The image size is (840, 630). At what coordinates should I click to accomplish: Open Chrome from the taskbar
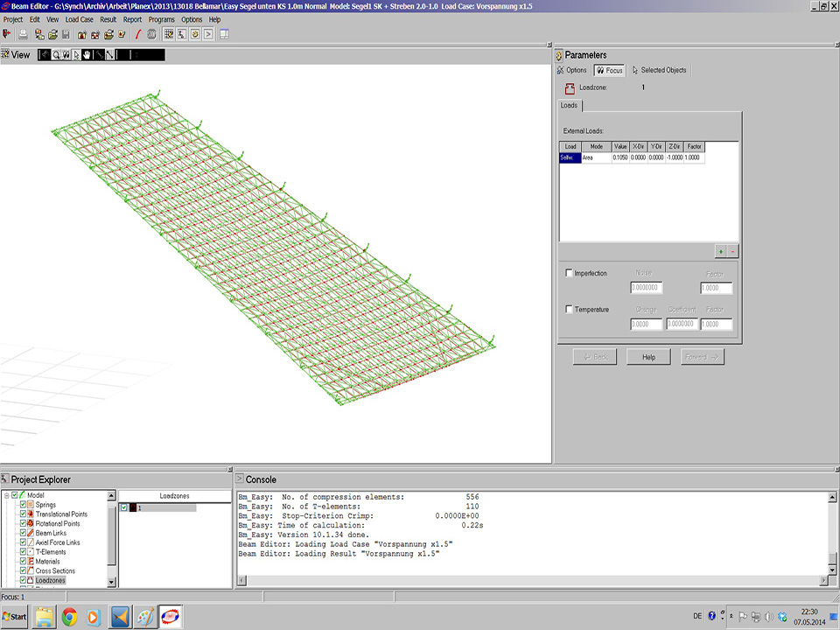[x=69, y=617]
